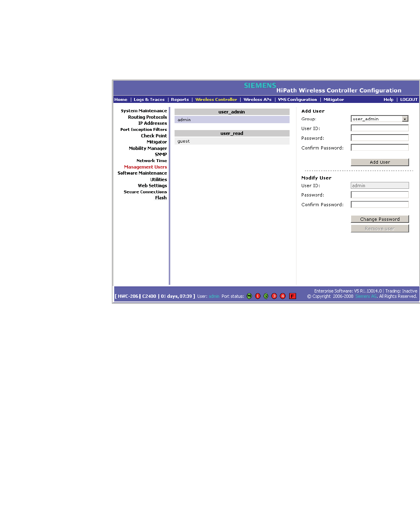This screenshot has width=420, height=532.
Task: Click port 4 status indicator
Action: click(283, 296)
